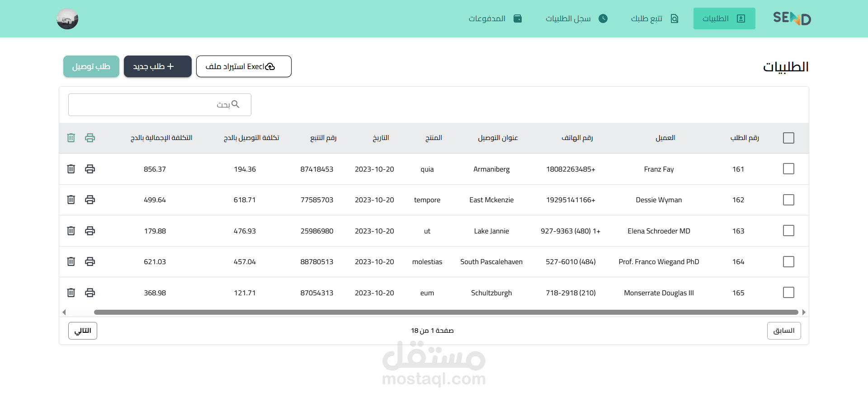Click the SEND logo
This screenshot has width=868, height=396.
tap(792, 19)
